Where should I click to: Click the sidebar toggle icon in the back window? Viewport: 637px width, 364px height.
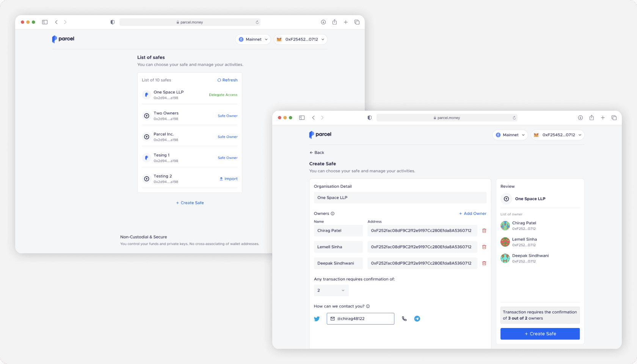(45, 22)
